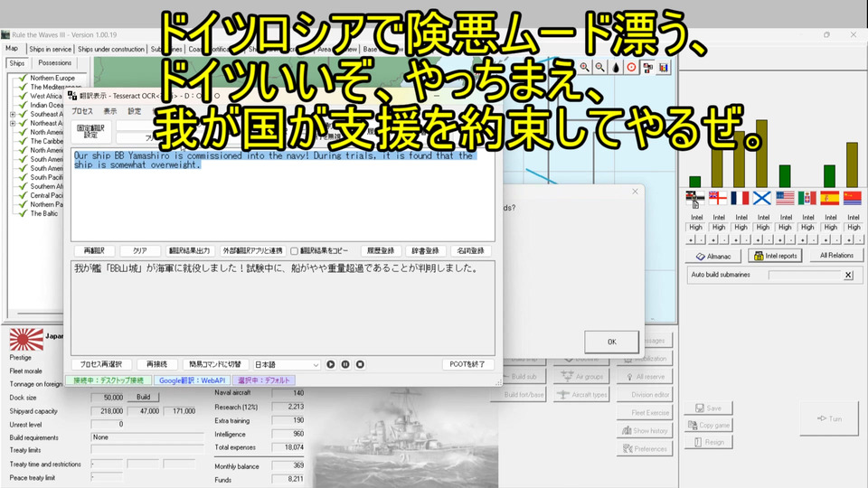Open the プロセス menu in PCOT
868x488 pixels.
click(82, 111)
